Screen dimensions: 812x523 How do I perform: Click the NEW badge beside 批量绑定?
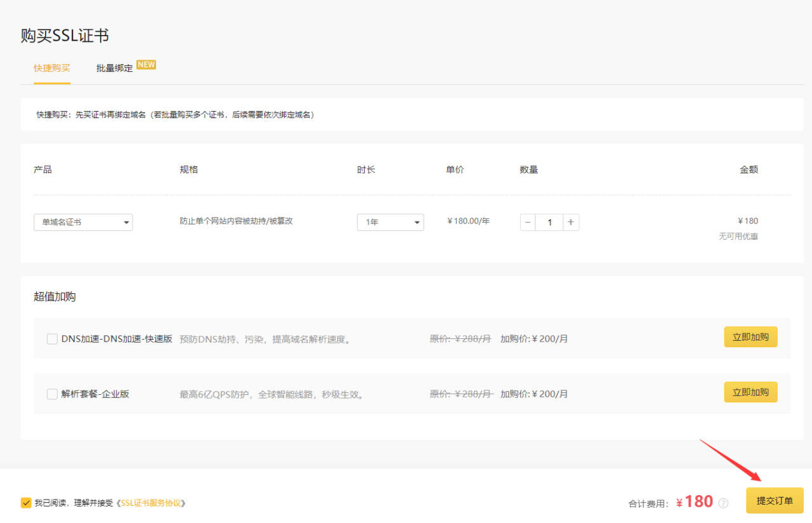(146, 65)
